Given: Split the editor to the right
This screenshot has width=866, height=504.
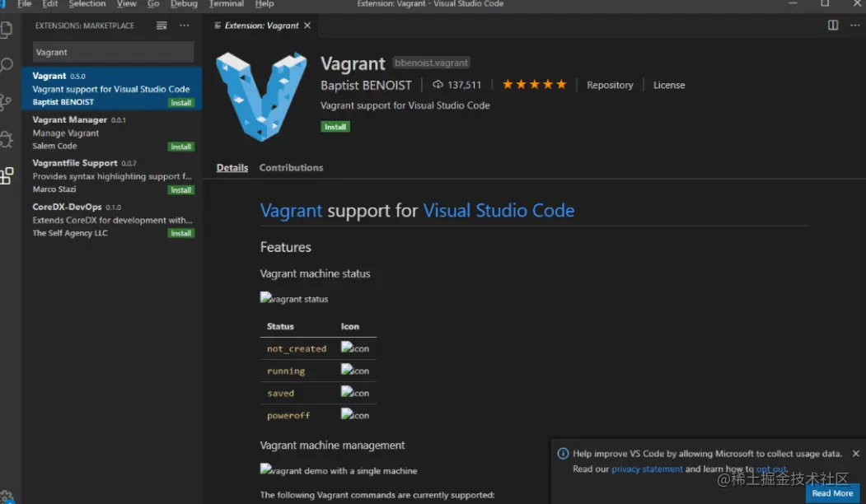Looking at the screenshot, I should (833, 26).
